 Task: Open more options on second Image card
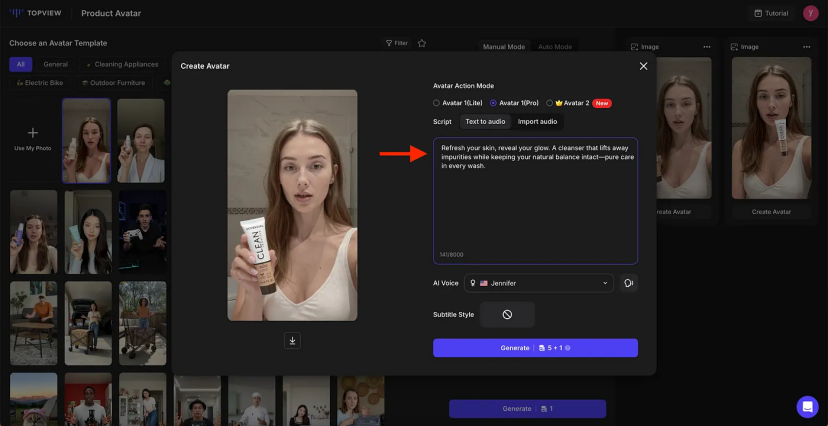point(806,47)
